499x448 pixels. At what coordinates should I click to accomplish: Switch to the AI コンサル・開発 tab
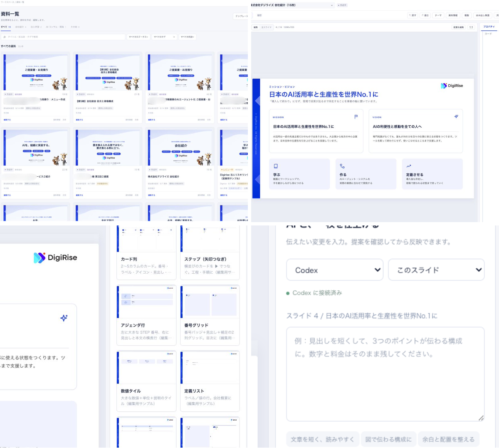click(56, 27)
